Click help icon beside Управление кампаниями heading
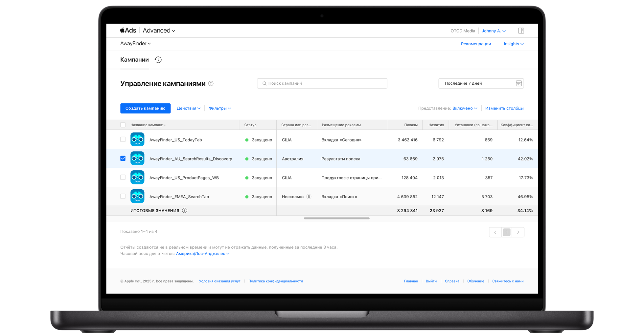 tap(211, 84)
